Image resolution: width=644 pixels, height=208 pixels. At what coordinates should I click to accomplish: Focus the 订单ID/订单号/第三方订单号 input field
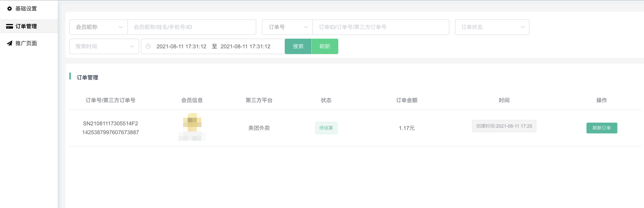click(x=381, y=27)
